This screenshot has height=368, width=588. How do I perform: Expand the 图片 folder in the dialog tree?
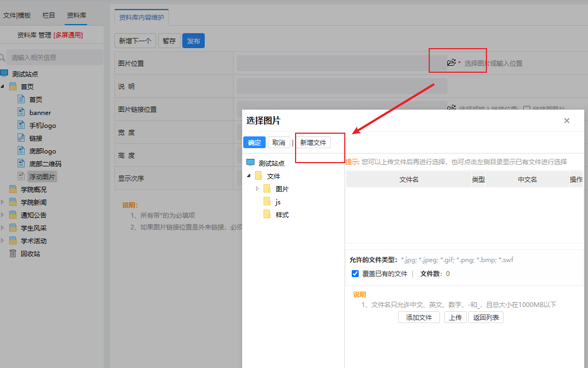pyautogui.click(x=257, y=189)
